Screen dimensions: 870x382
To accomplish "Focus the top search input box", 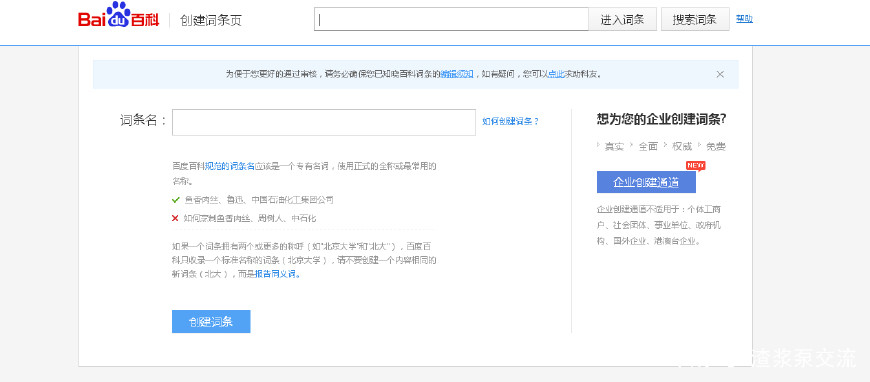I will [x=451, y=19].
